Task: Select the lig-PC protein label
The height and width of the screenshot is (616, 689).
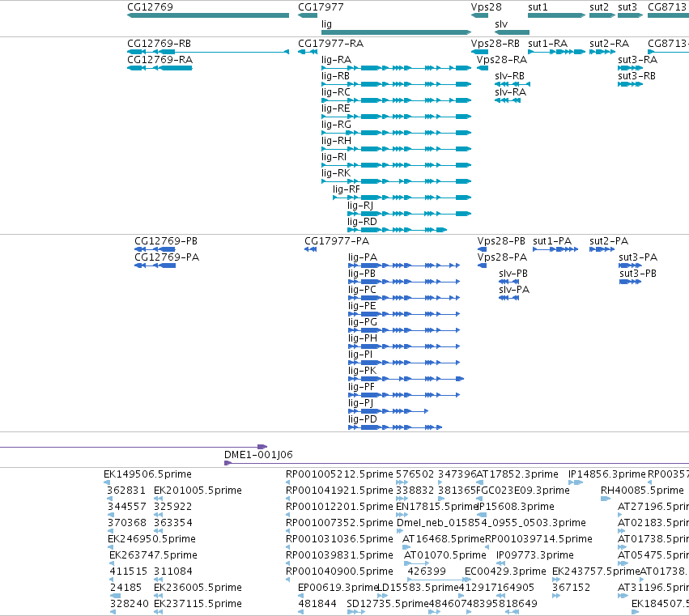Action: pos(362,290)
